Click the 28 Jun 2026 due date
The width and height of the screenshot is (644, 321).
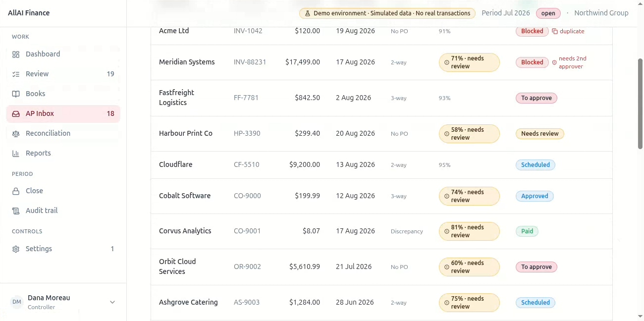tap(355, 303)
